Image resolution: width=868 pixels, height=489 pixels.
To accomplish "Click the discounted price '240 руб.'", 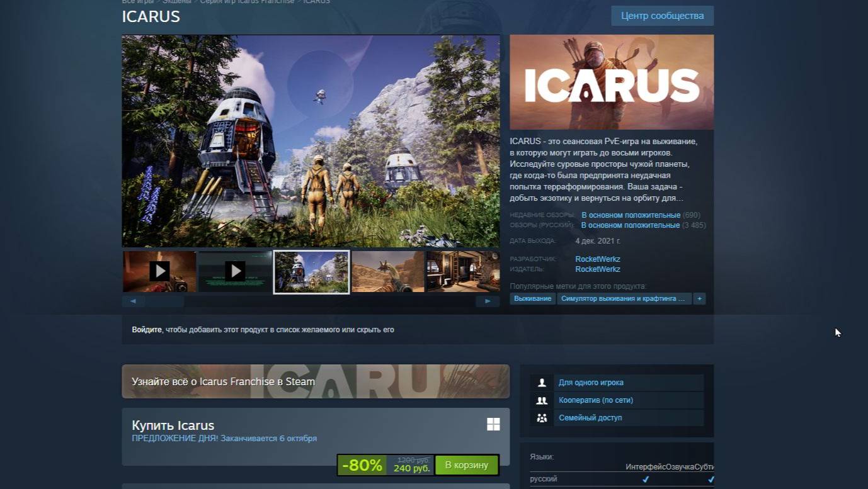I will pos(411,468).
